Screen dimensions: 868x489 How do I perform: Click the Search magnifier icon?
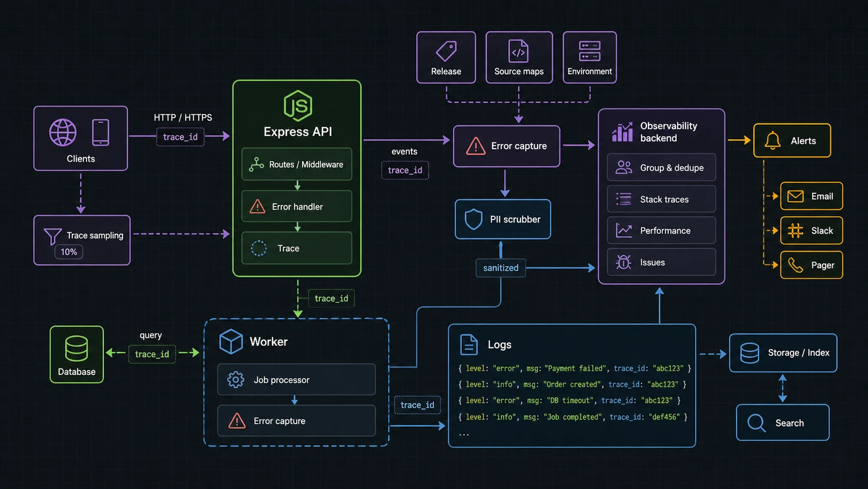tap(756, 423)
